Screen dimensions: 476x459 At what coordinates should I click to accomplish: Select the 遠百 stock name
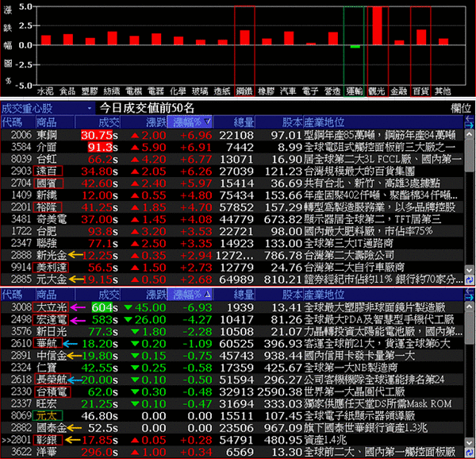pyautogui.click(x=47, y=172)
